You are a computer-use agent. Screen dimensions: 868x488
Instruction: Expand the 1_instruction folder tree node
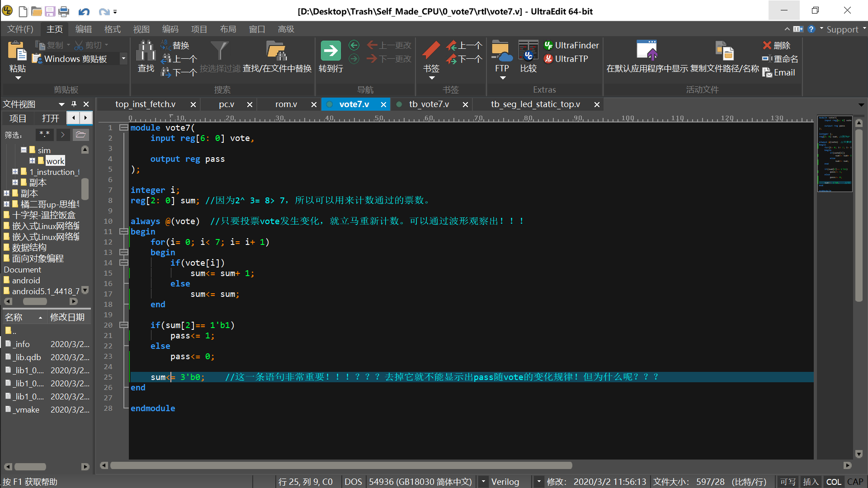pos(15,172)
